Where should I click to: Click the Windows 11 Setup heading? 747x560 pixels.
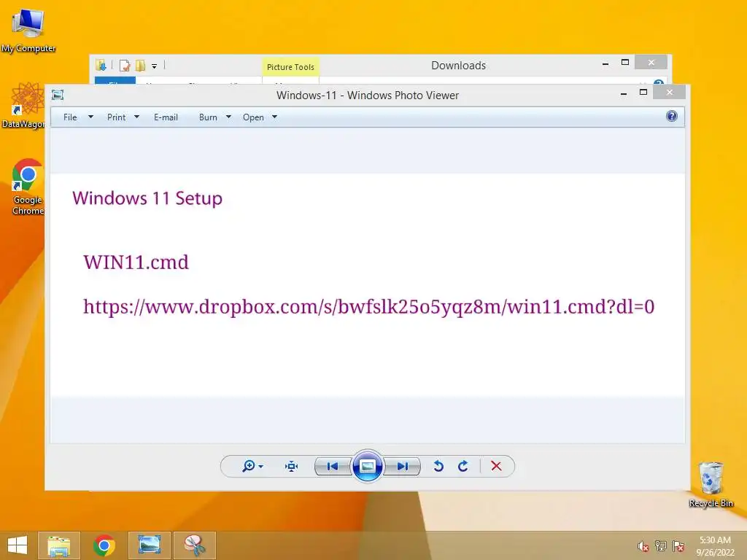tap(147, 198)
